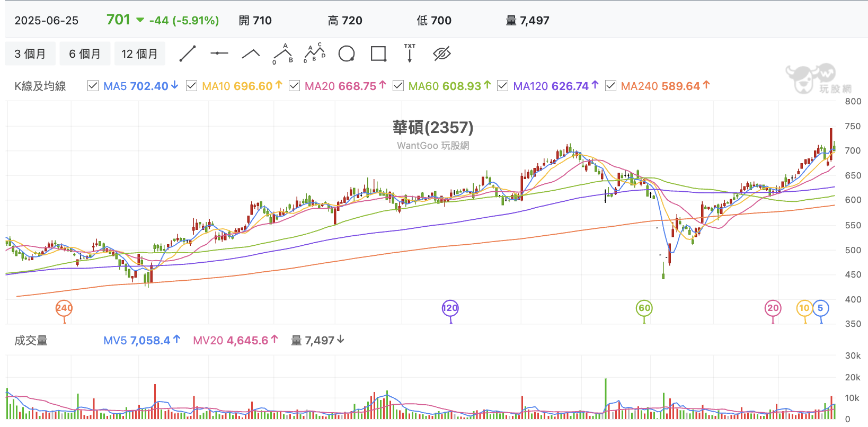The height and width of the screenshot is (427, 868).
Task: Toggle hide drawings eye icon
Action: (x=441, y=54)
